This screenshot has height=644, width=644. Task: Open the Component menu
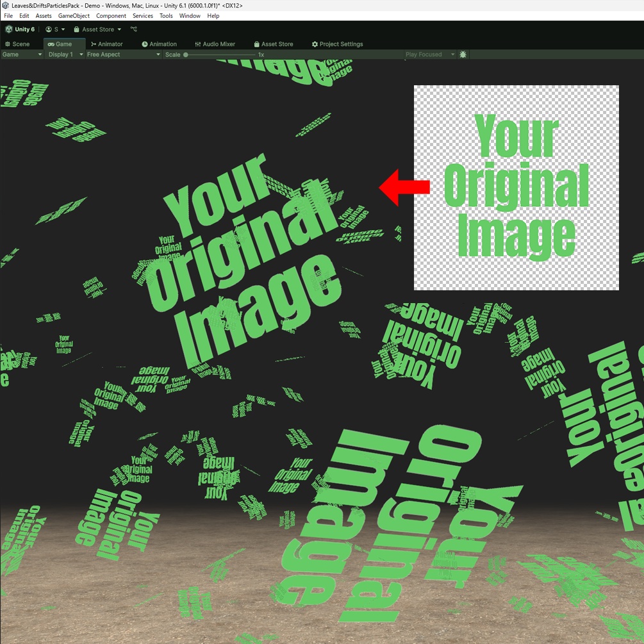click(111, 15)
